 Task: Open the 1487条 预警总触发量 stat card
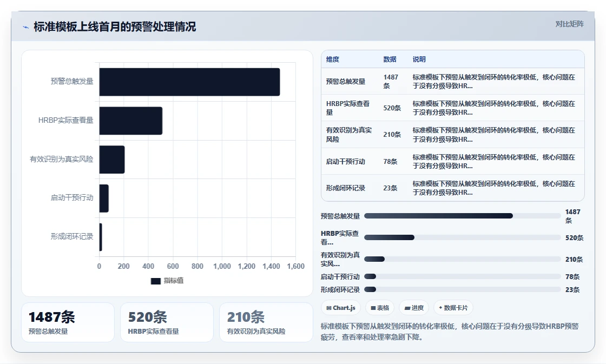tap(68, 322)
